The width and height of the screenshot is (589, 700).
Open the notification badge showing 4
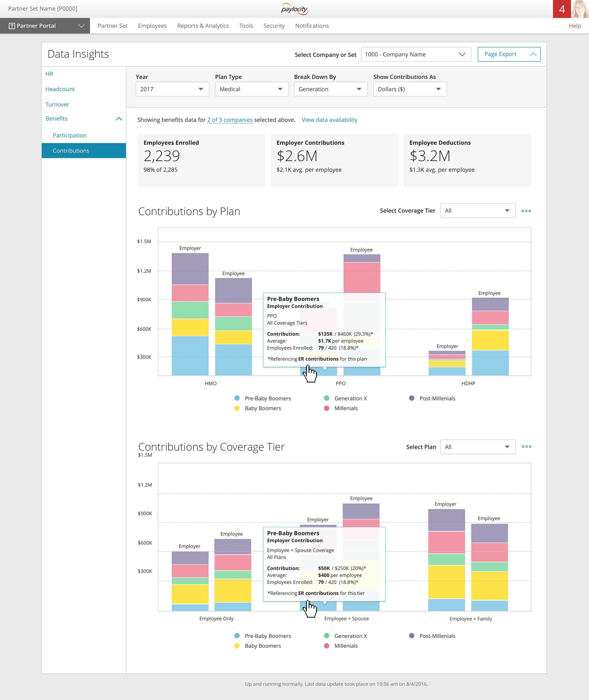coord(562,9)
